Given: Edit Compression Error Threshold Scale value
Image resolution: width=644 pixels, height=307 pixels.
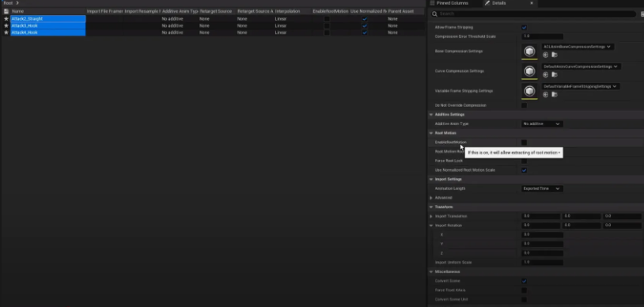Looking at the screenshot, I should [542, 36].
